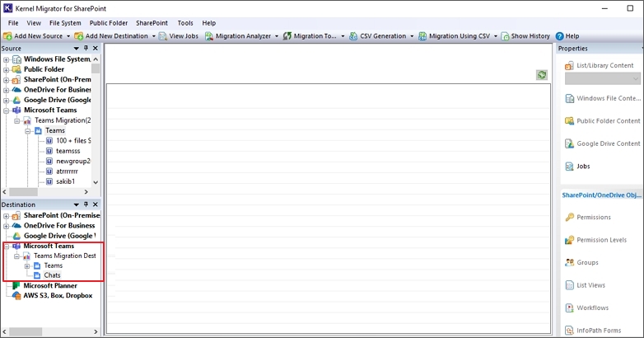Open the Migration To dropdown arrow

[x=343, y=36]
